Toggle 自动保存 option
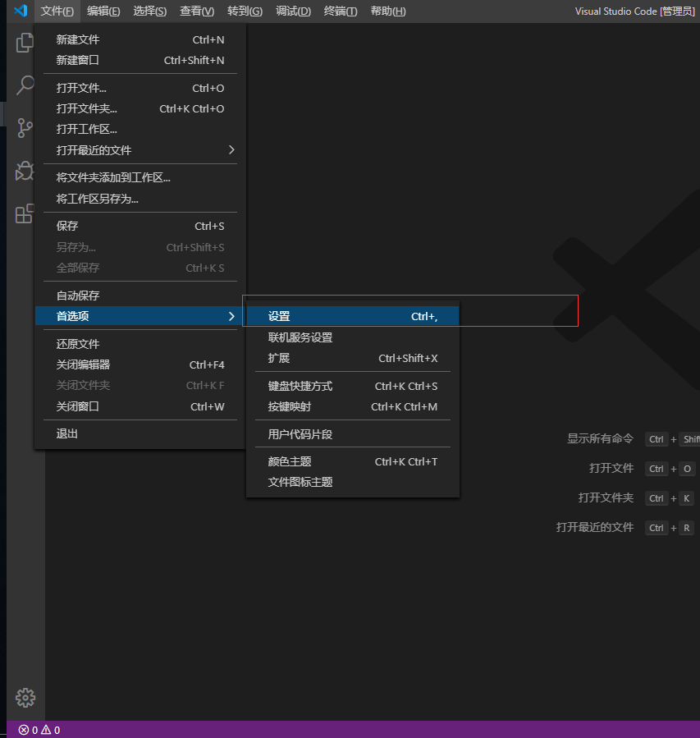 (x=140, y=296)
